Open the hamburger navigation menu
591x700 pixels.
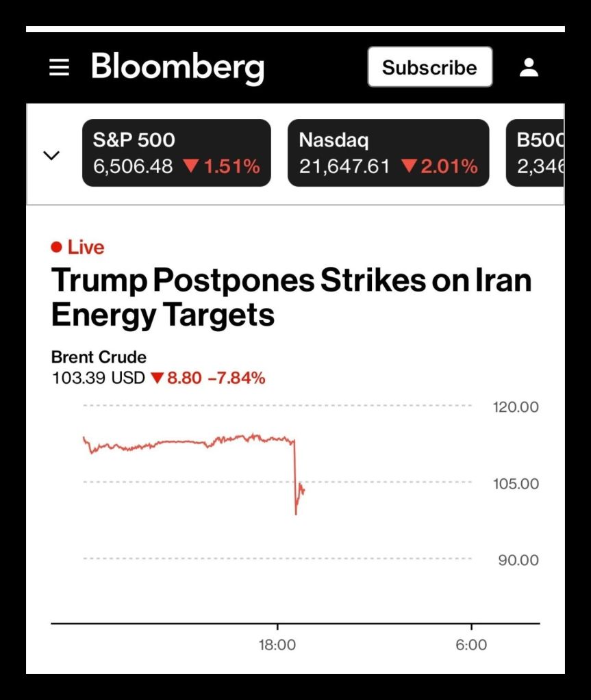pos(60,67)
